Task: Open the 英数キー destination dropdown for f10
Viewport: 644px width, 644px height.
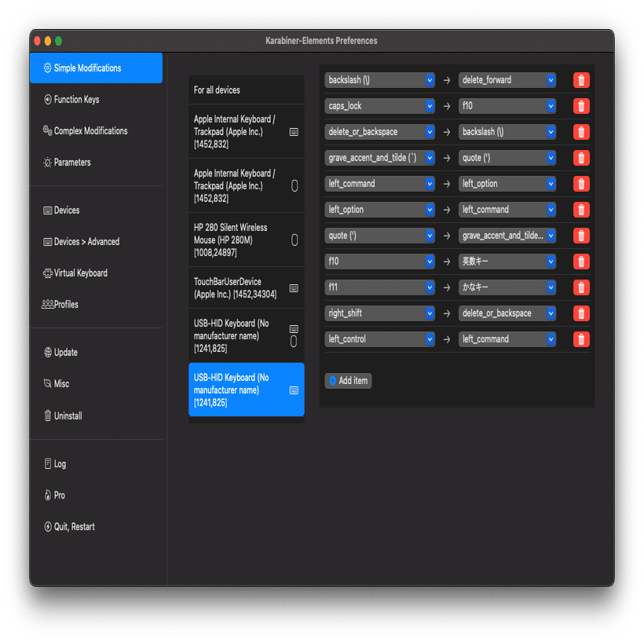Action: (507, 261)
